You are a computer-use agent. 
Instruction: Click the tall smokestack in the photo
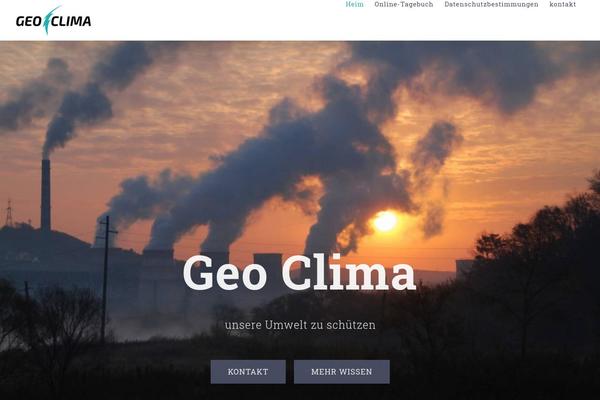[x=46, y=195]
